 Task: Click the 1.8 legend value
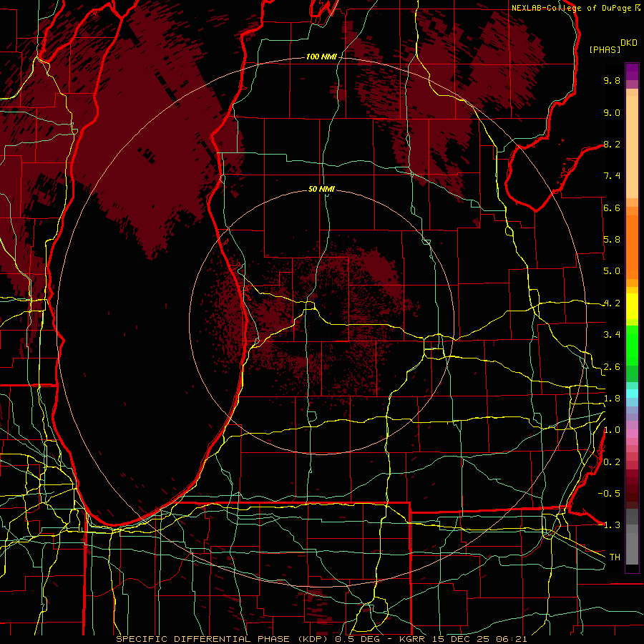612,399
